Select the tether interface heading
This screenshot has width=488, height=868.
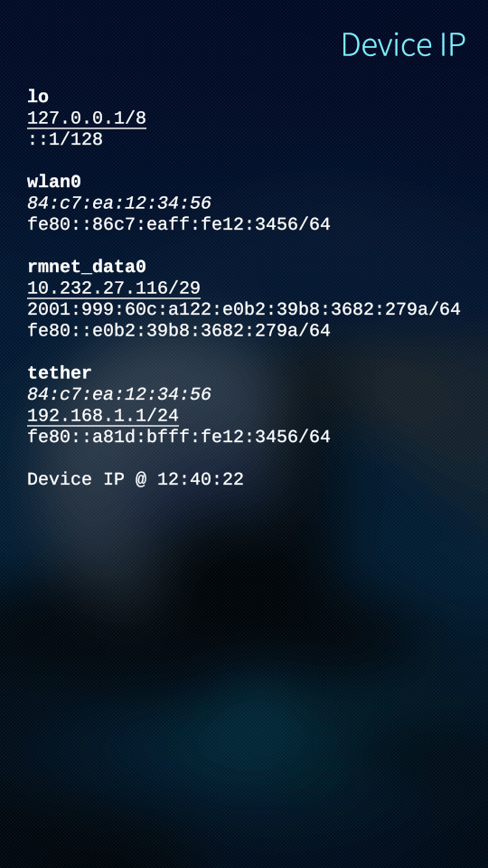[x=60, y=373]
